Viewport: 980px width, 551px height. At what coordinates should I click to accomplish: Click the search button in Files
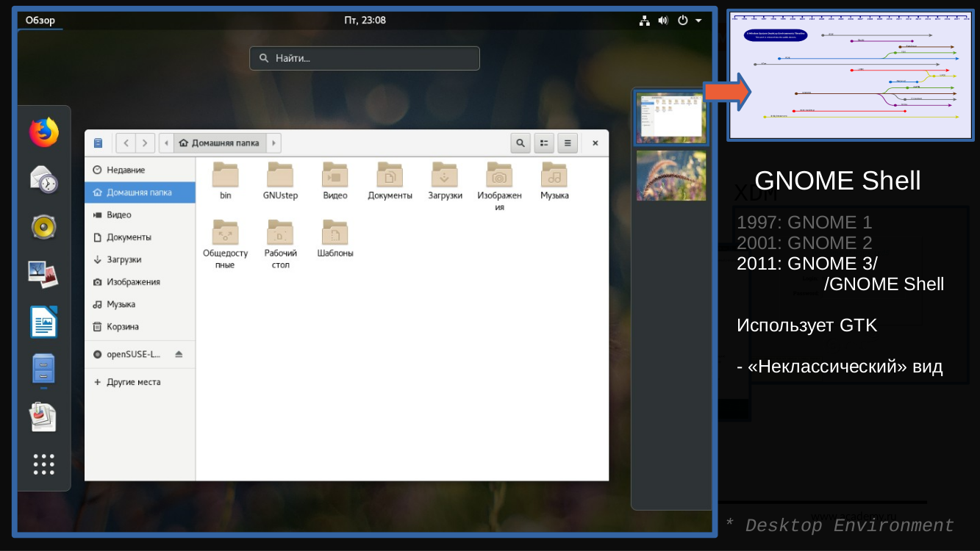coord(521,143)
